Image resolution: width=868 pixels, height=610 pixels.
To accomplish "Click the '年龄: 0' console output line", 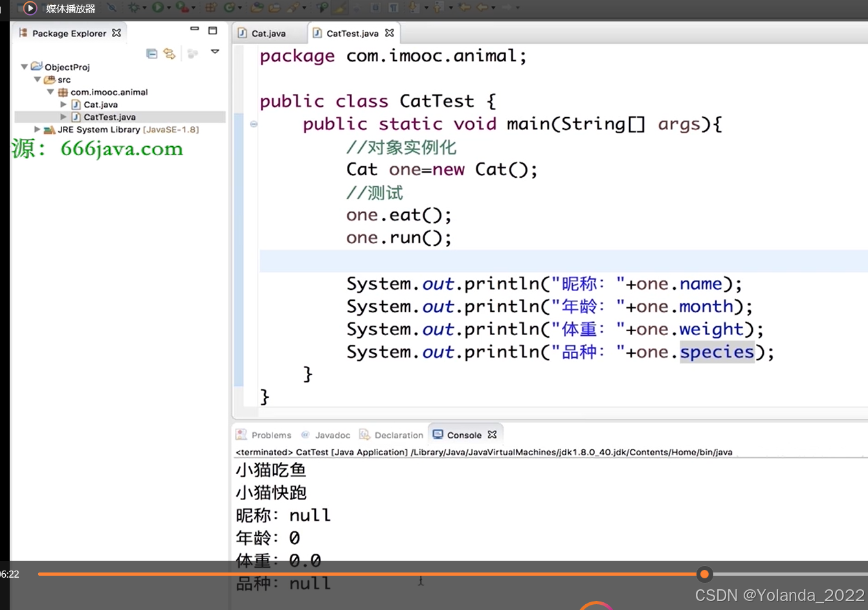I will [x=268, y=538].
